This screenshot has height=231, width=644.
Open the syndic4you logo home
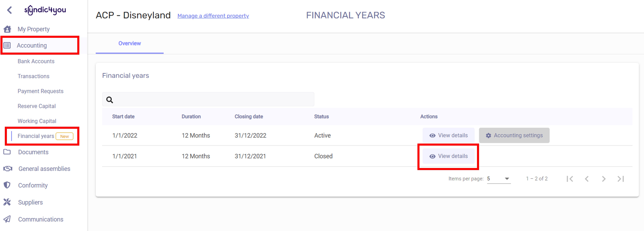pos(45,10)
